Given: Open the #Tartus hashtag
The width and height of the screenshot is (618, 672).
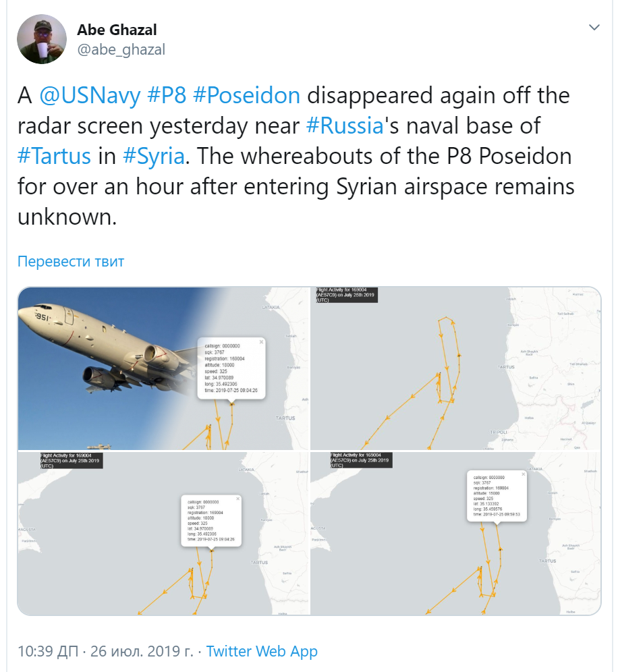Looking at the screenshot, I should [54, 156].
